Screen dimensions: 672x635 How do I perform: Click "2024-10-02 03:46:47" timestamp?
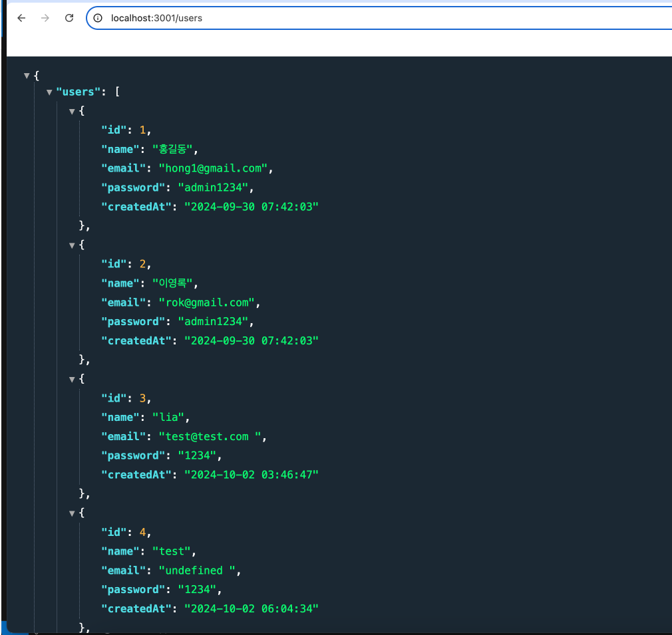click(252, 475)
